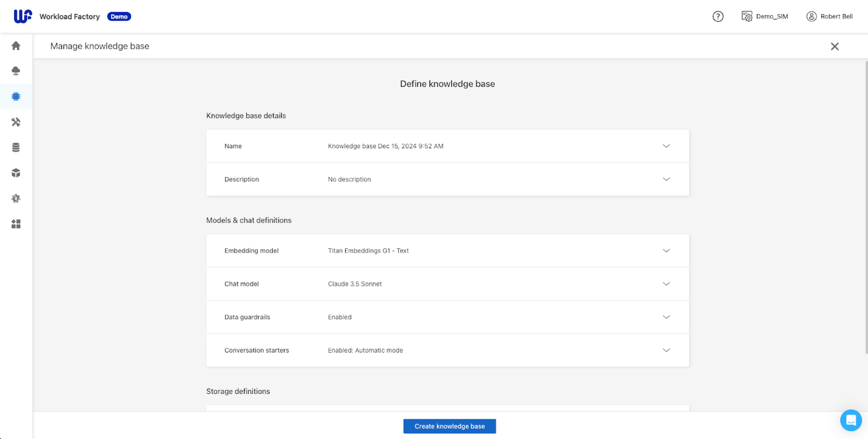Open the chat support bubble
This screenshot has height=439, width=868.
[x=850, y=420]
